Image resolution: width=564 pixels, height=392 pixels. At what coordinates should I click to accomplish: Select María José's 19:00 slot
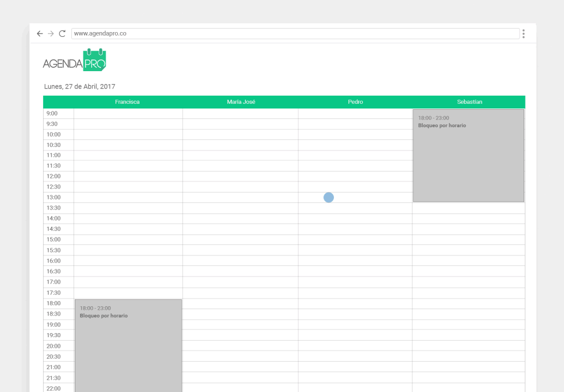241,324
